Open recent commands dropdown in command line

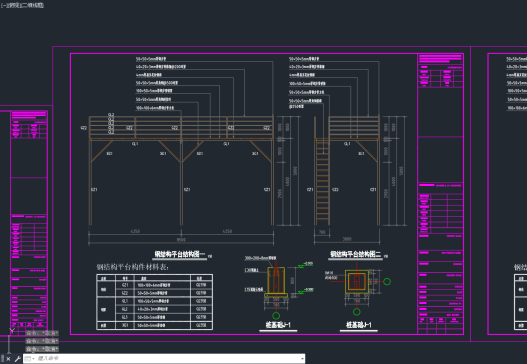pos(29,359)
